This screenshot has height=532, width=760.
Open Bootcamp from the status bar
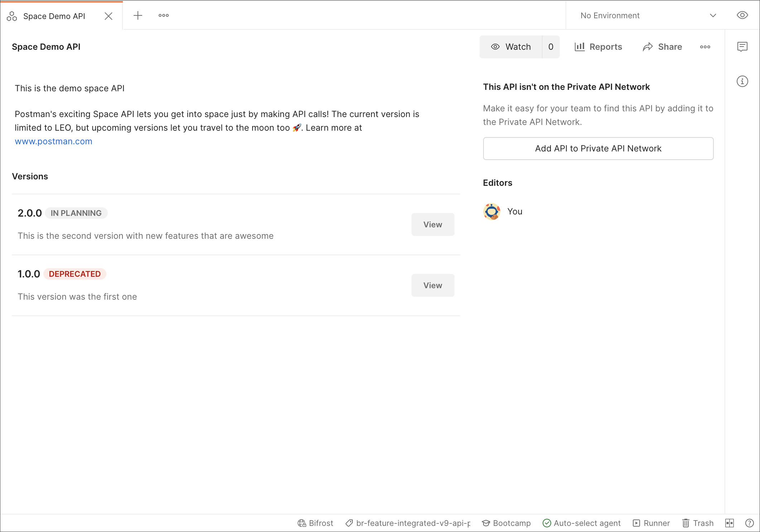506,523
